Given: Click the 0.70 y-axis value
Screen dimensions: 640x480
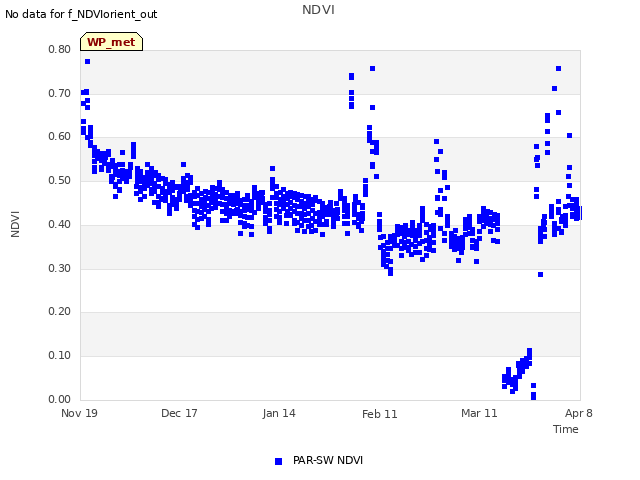Looking at the screenshot, I should [60, 93].
